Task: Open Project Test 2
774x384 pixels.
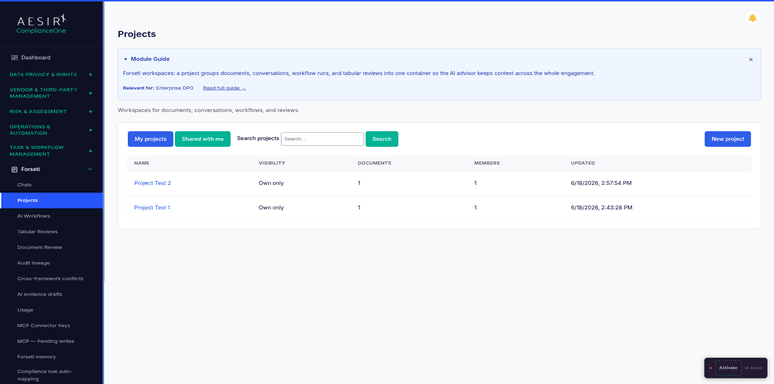Action: click(x=153, y=183)
